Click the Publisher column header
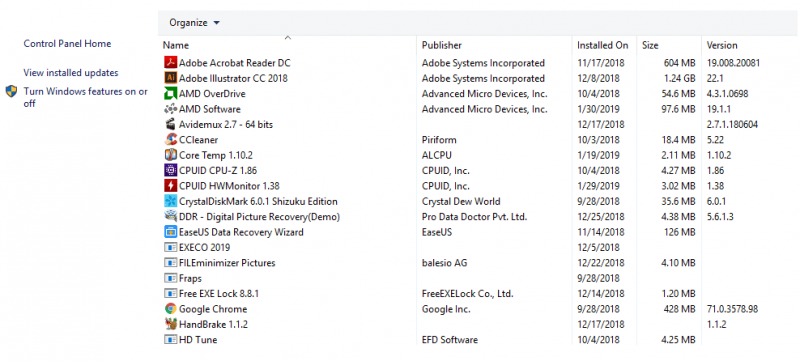Screen dimensions: 800x361 [x=495, y=45]
